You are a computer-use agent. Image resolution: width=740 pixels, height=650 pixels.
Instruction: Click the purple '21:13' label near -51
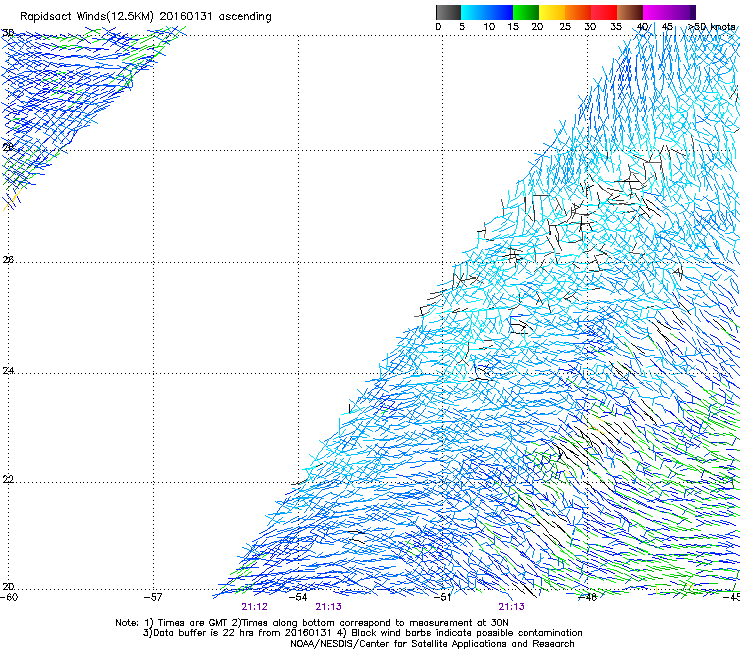(x=512, y=607)
